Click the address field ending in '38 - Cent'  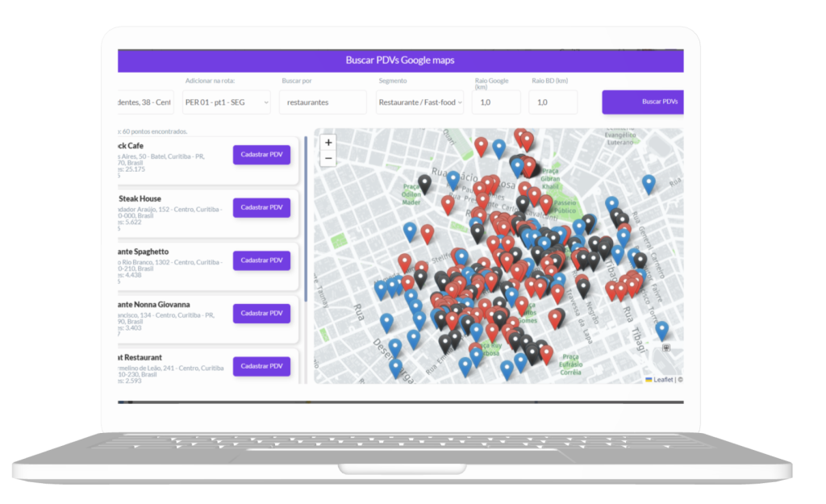tap(146, 102)
